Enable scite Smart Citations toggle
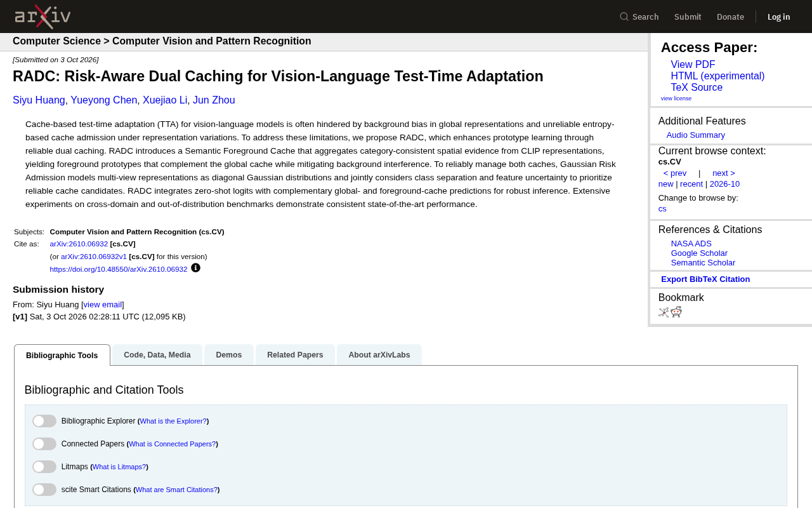The width and height of the screenshot is (812, 508). point(44,490)
